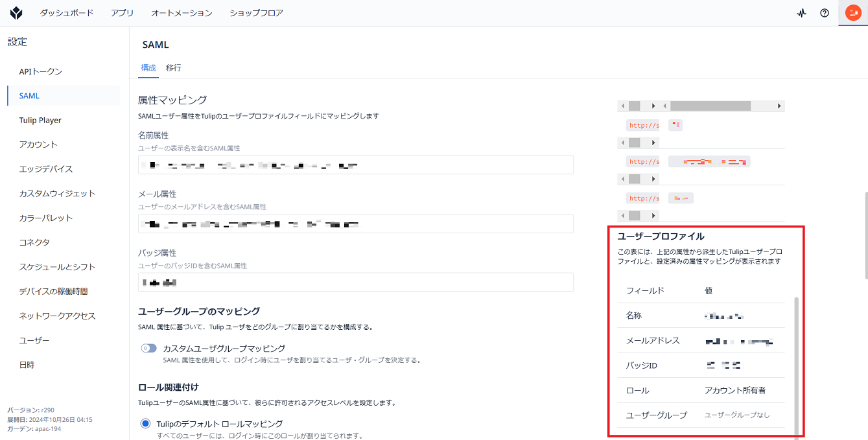Click the ロール row label
Image resolution: width=868 pixels, height=440 pixels.
(x=637, y=391)
